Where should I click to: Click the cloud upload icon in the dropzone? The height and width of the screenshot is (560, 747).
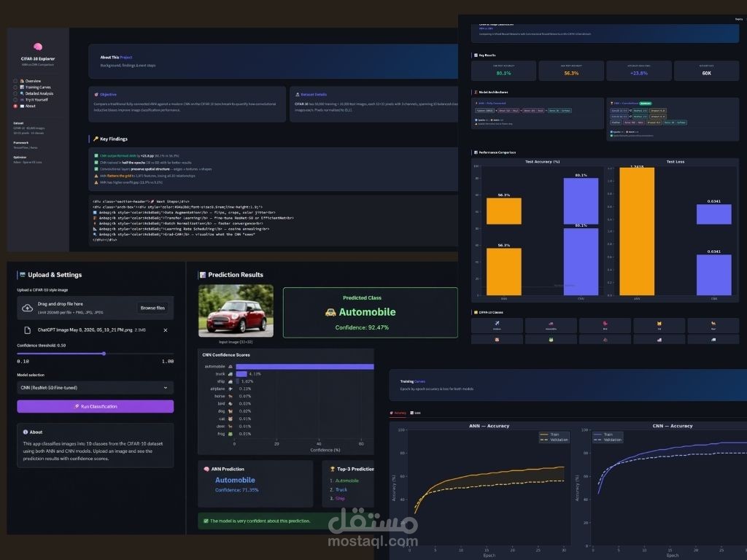(x=27, y=308)
